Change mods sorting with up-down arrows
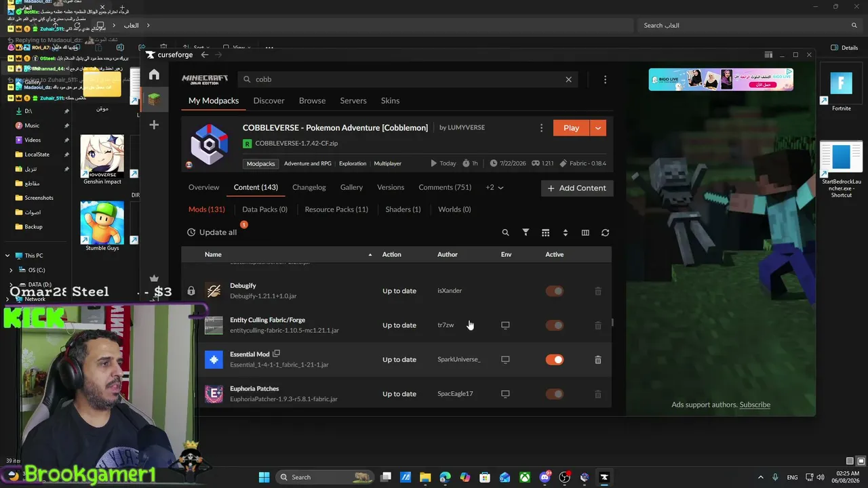This screenshot has height=488, width=868. 565,232
